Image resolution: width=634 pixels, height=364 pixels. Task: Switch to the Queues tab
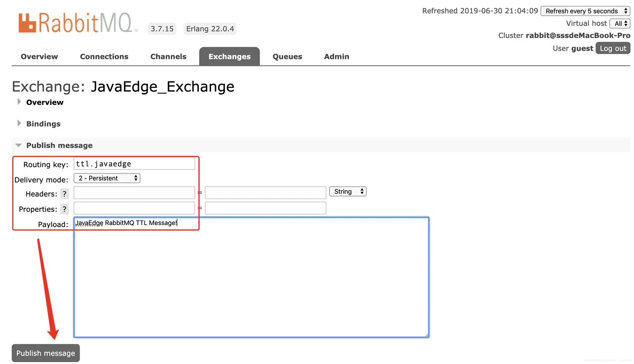pyautogui.click(x=287, y=57)
